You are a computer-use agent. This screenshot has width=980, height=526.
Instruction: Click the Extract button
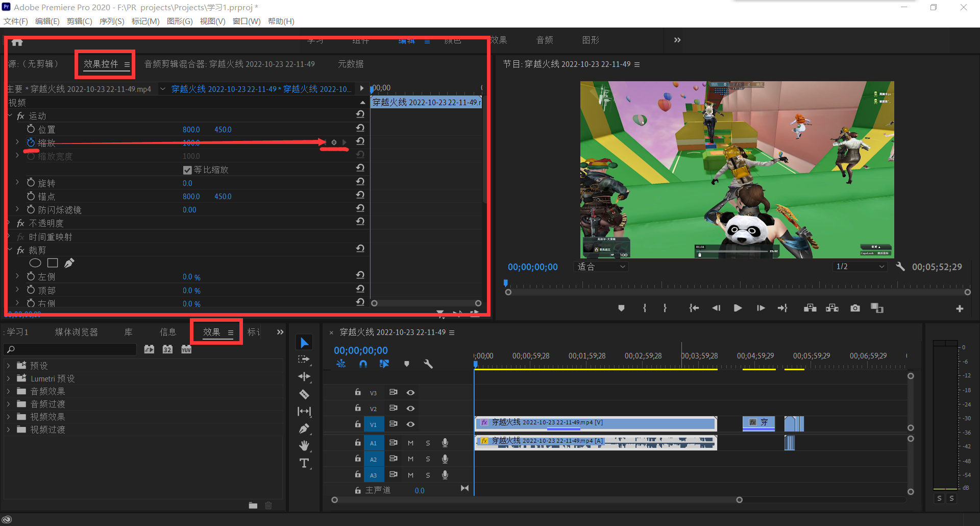pyautogui.click(x=832, y=308)
